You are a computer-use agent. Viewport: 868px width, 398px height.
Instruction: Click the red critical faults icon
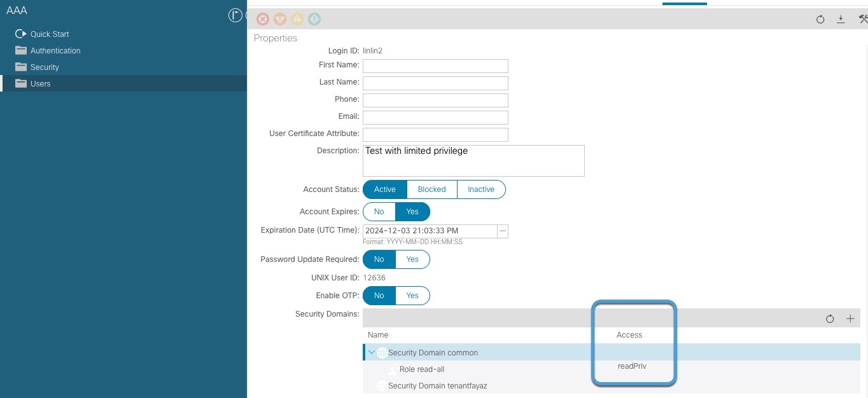pos(263,19)
